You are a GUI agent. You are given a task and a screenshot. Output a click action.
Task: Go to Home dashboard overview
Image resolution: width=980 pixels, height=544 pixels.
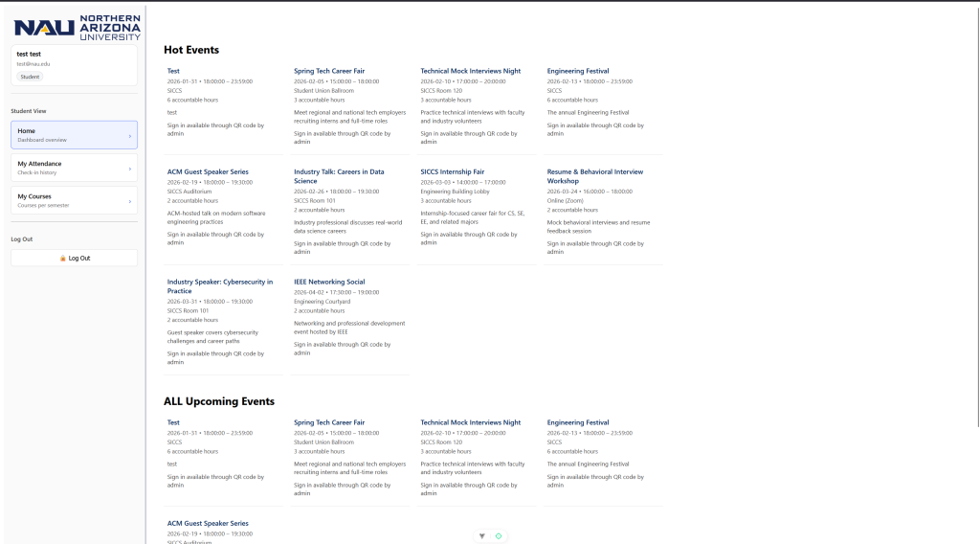74,135
